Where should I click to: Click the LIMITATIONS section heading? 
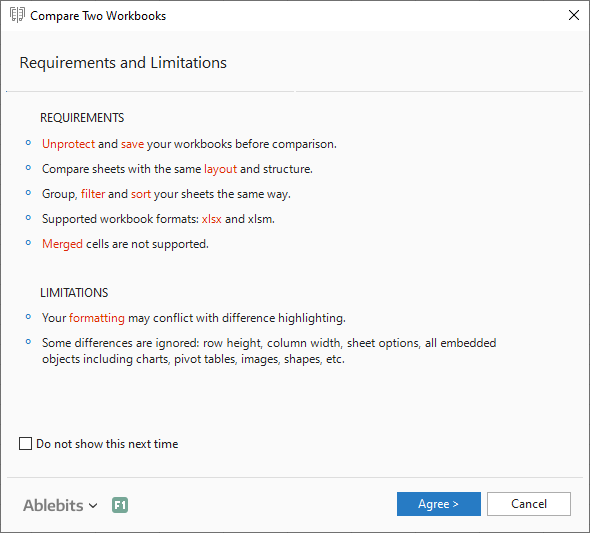click(x=74, y=293)
